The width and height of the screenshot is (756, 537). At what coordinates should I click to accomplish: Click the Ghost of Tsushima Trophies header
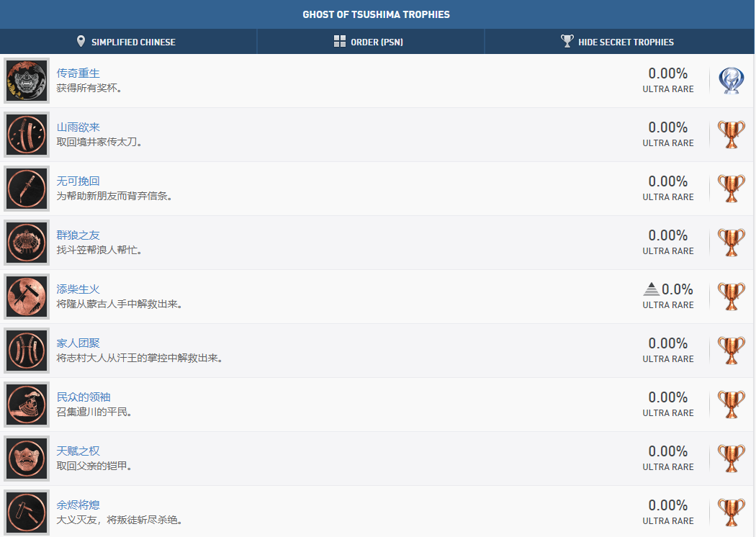pos(377,14)
